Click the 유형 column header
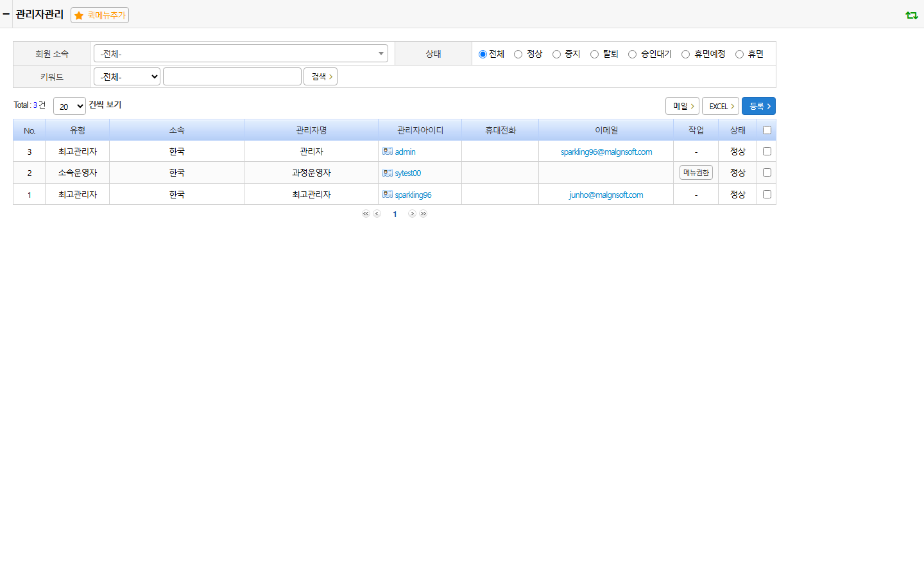This screenshot has width=924, height=578. point(78,130)
